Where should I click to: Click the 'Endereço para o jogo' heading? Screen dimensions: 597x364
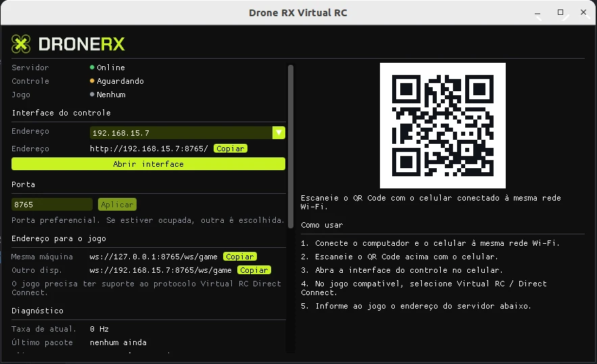coord(59,239)
